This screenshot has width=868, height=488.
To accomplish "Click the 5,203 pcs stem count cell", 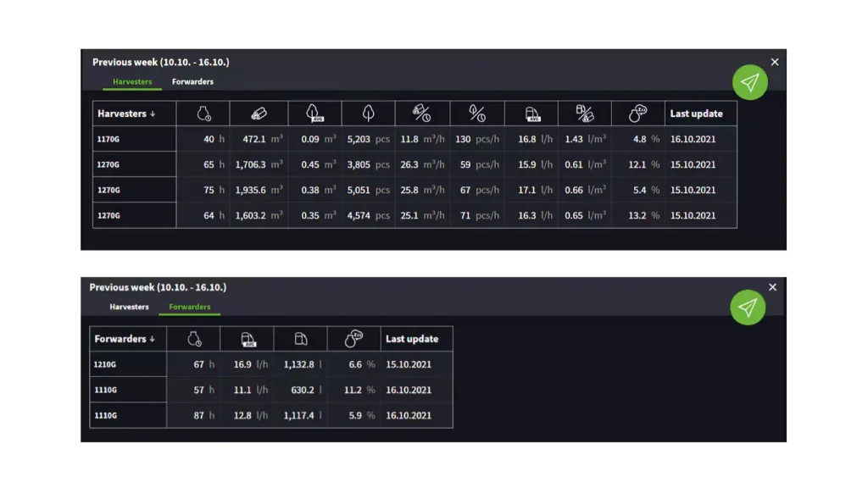I will point(368,139).
